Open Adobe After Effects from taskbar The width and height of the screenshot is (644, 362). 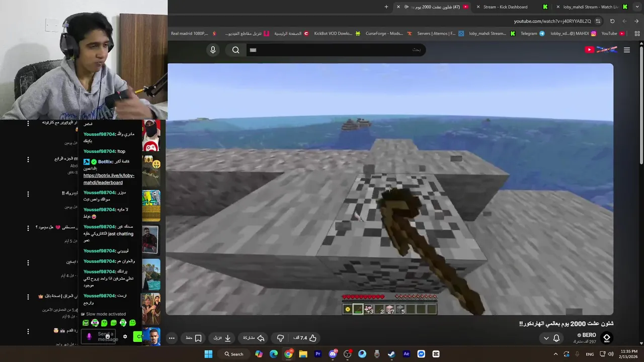(407, 354)
